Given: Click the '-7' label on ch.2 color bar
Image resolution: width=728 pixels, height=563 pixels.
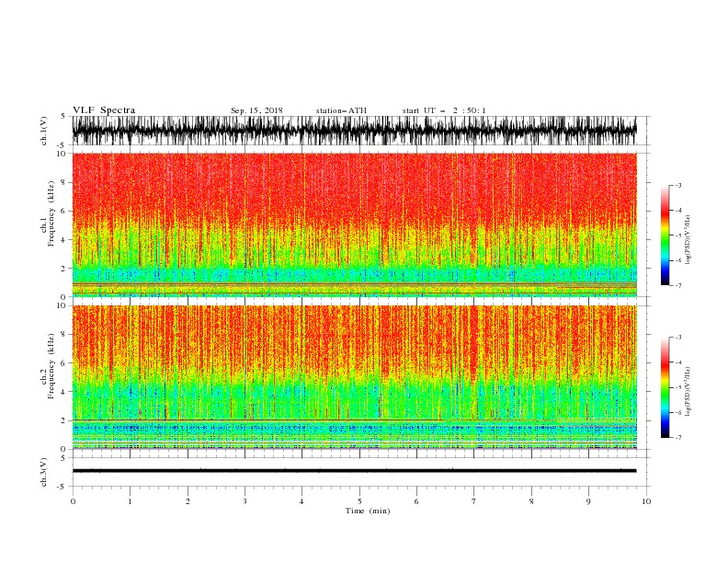Looking at the screenshot, I should click(677, 437).
